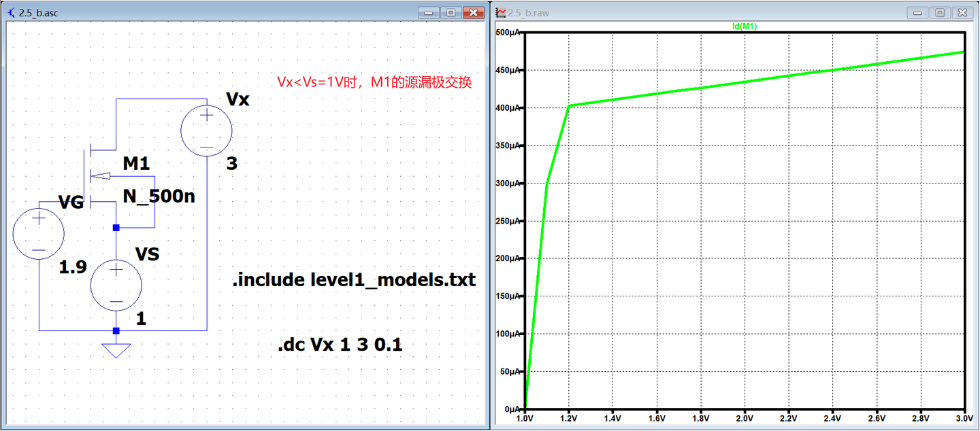The width and height of the screenshot is (980, 431).
Task: Click the node junction square between M1 and VS
Action: tap(116, 228)
